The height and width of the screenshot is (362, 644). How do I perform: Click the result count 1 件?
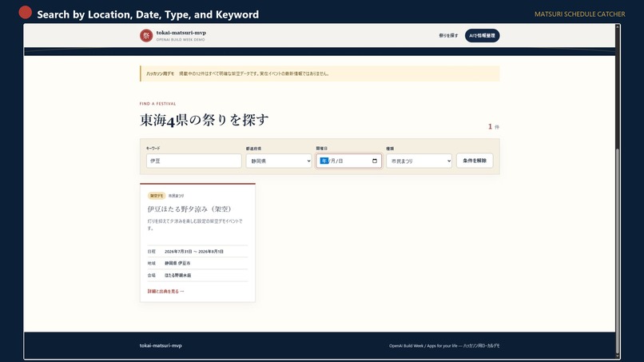click(x=494, y=126)
